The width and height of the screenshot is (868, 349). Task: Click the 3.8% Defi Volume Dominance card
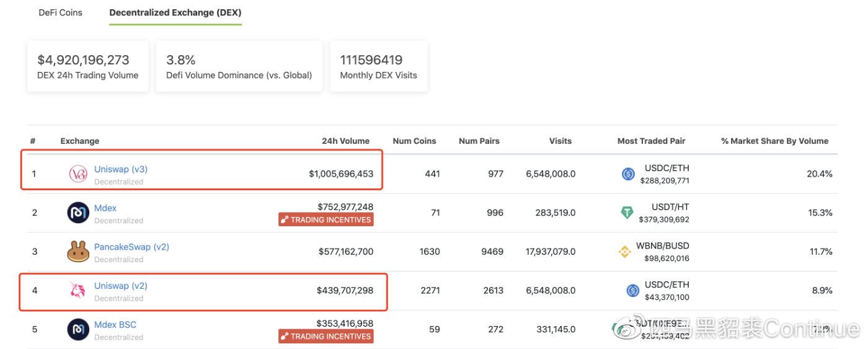click(239, 66)
